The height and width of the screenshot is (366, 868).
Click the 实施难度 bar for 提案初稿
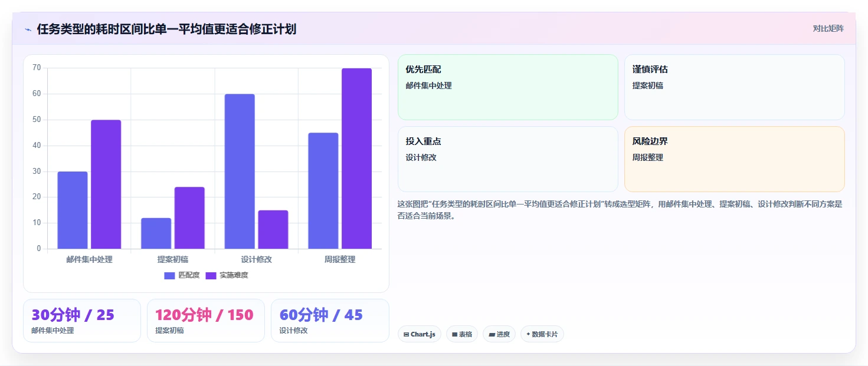pos(189,218)
